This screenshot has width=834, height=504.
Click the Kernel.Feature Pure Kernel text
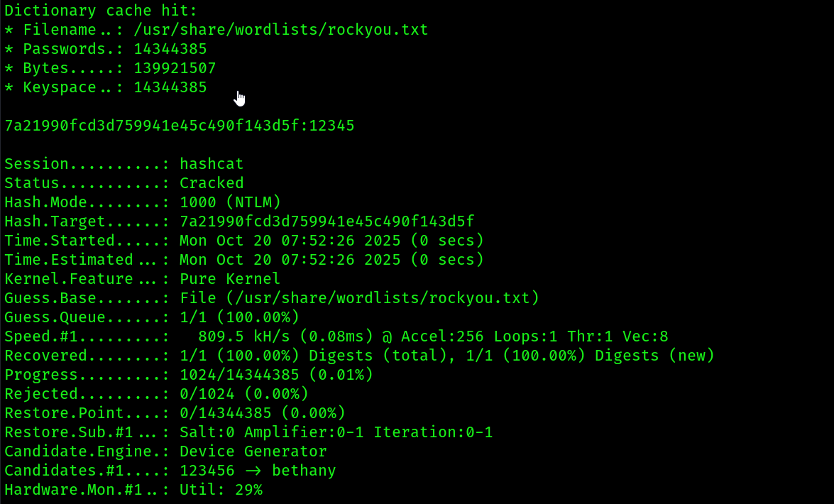229,279
